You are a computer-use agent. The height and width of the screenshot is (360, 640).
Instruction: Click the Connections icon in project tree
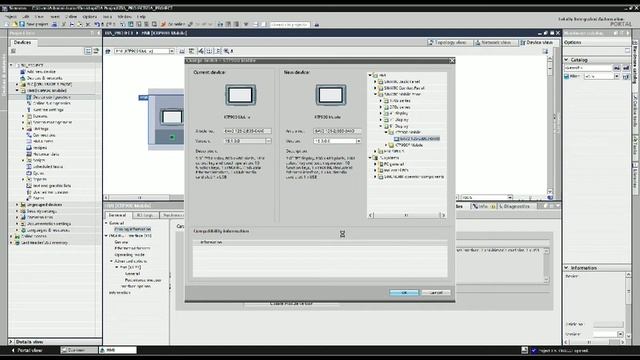29,135
